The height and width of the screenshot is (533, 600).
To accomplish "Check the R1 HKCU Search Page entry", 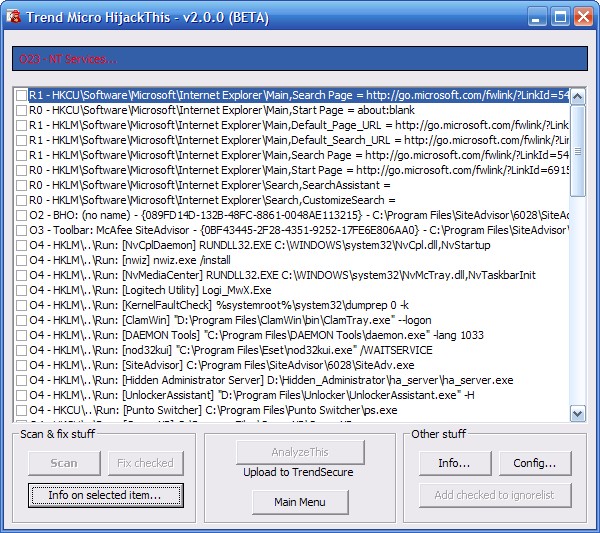I will (x=21, y=95).
